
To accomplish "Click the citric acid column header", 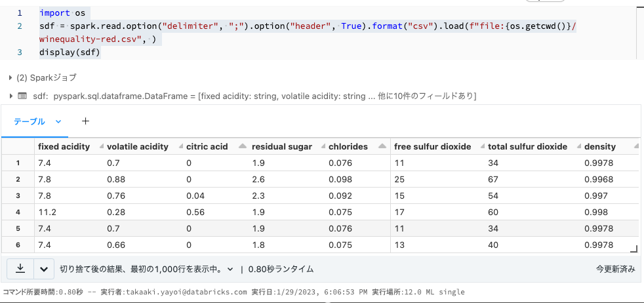I will tap(207, 146).
